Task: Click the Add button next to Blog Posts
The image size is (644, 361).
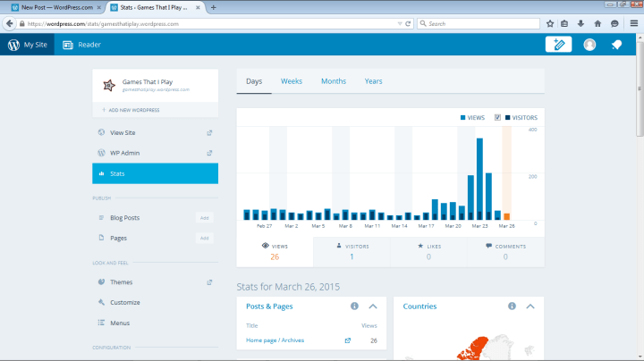Action: coord(205,218)
